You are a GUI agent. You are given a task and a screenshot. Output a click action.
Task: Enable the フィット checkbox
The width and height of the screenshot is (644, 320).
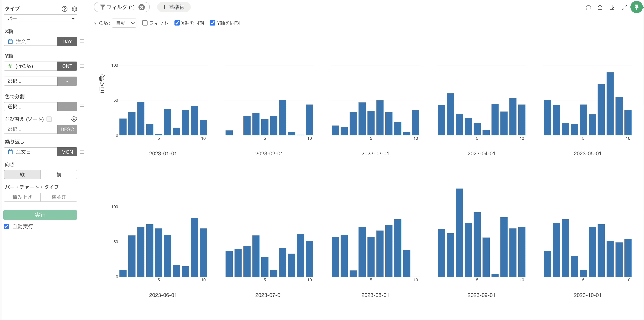pyautogui.click(x=145, y=23)
